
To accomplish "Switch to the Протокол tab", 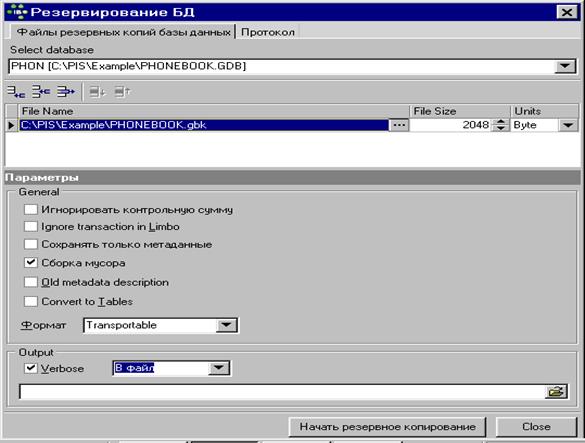I will click(268, 32).
